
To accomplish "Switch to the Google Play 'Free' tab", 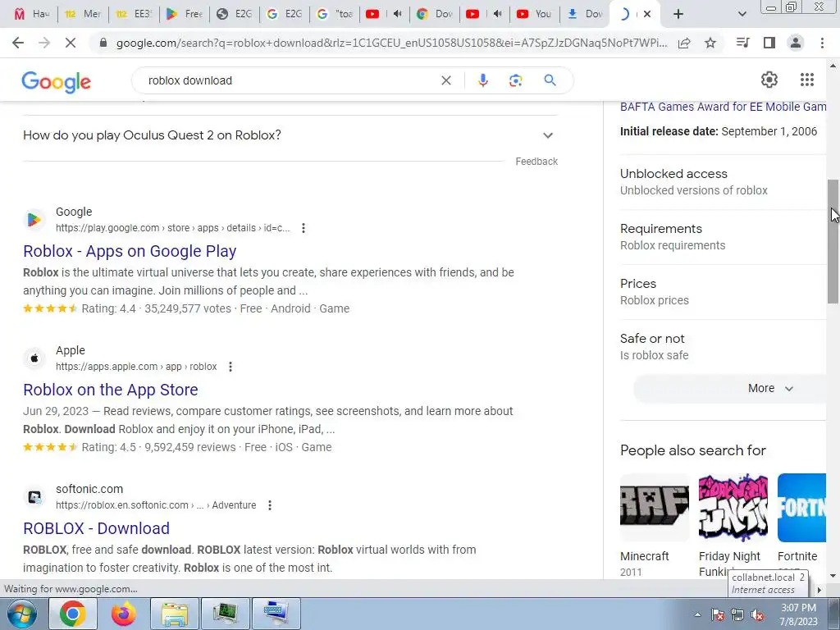I will coord(185,14).
